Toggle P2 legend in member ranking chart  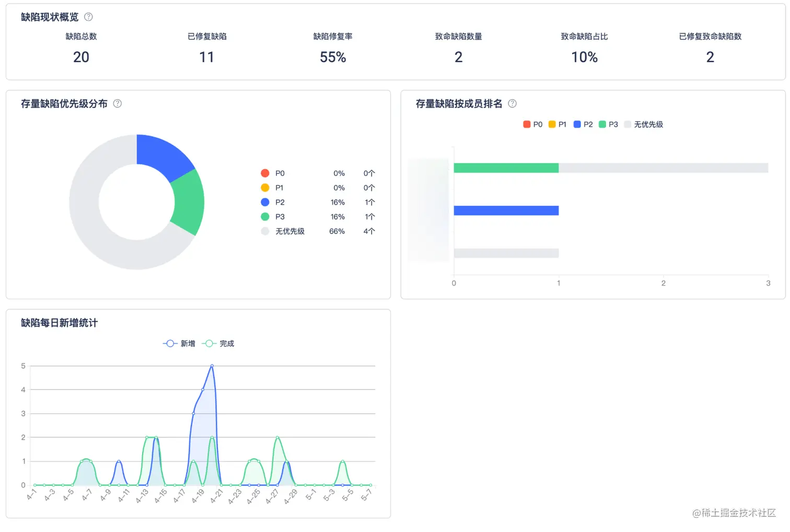pyautogui.click(x=583, y=124)
